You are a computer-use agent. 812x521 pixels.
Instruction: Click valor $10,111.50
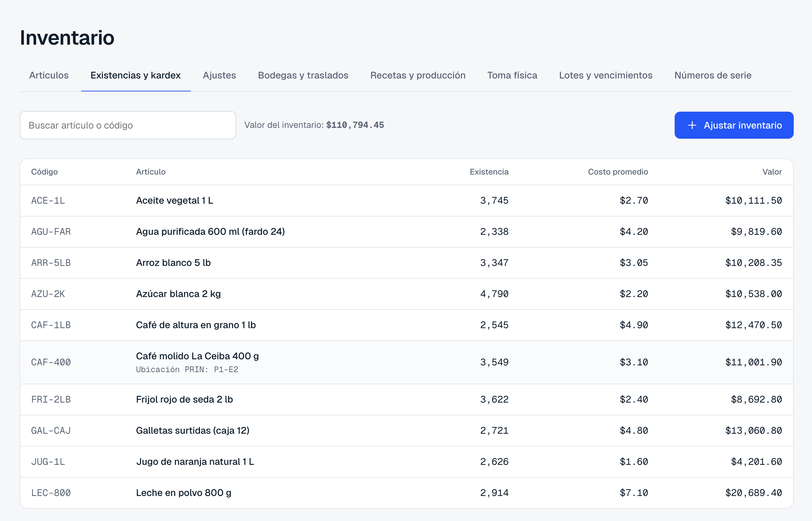pyautogui.click(x=753, y=201)
